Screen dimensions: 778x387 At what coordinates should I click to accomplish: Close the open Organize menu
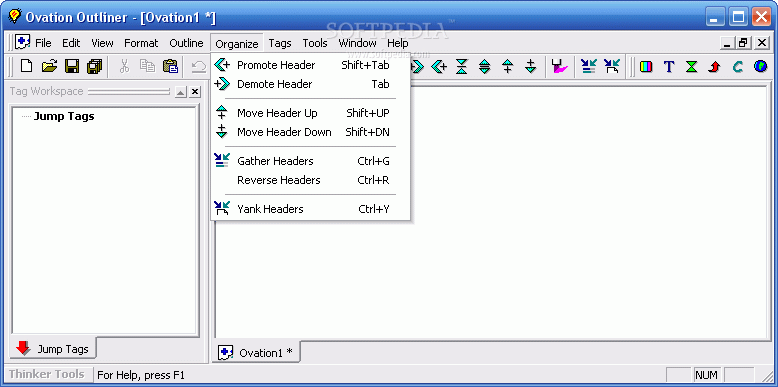[x=237, y=44]
